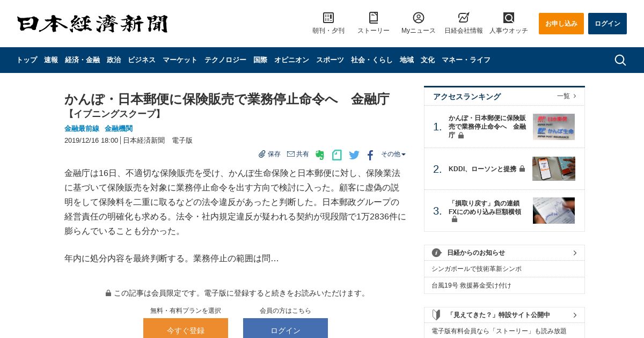This screenshot has height=338, width=644.
Task: Select 社会・くらし in navigation menu
Action: (372, 60)
